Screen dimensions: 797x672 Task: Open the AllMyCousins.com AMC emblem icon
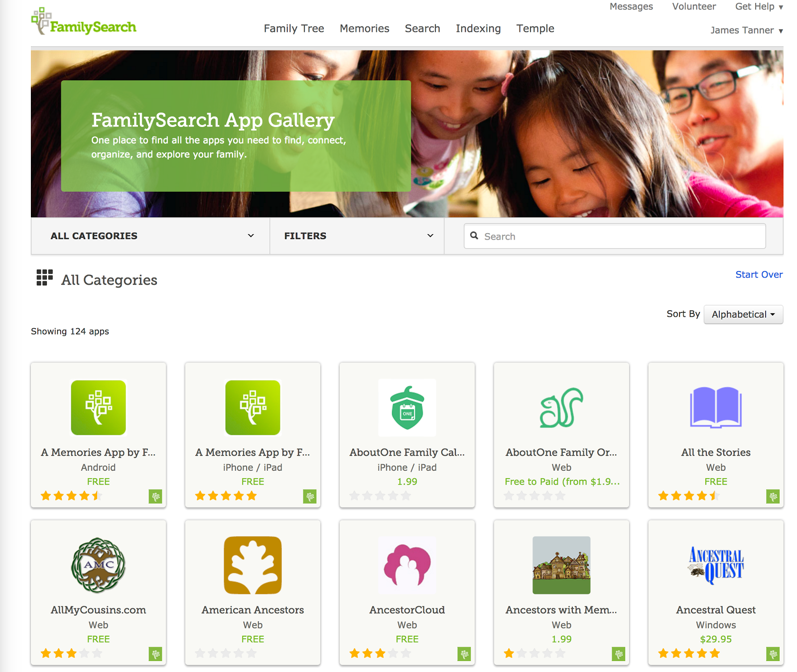tap(98, 564)
